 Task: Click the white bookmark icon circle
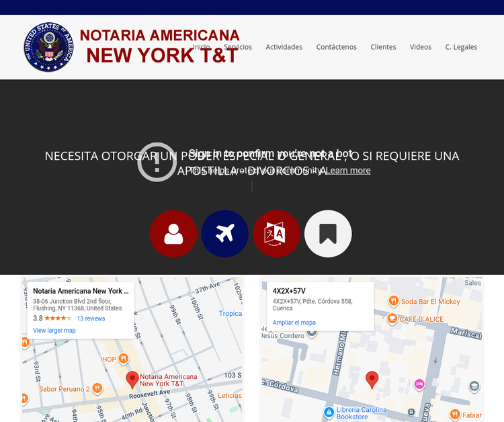328,234
